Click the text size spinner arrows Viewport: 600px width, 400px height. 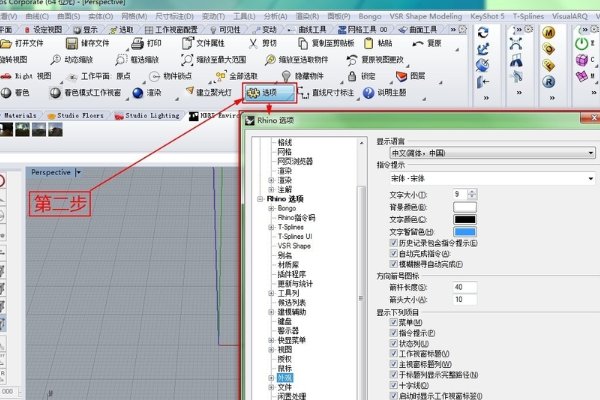472,194
